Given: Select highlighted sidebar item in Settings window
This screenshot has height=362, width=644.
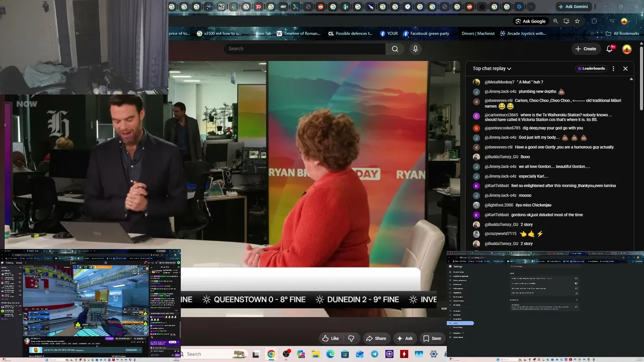Looking at the screenshot, I should point(460,323).
